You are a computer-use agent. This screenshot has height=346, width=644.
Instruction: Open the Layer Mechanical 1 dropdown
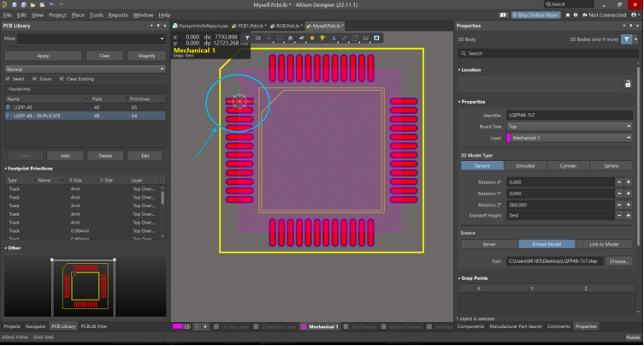click(x=569, y=137)
